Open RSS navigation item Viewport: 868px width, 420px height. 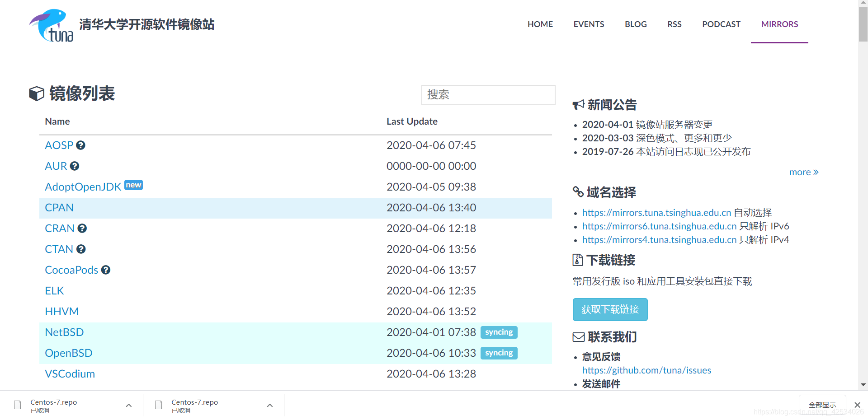coord(675,24)
